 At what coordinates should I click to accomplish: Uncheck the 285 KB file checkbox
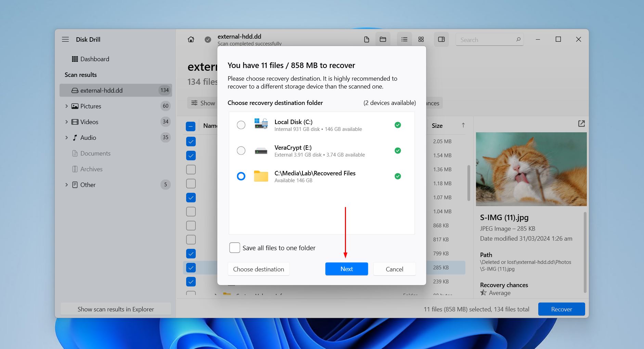[191, 268]
